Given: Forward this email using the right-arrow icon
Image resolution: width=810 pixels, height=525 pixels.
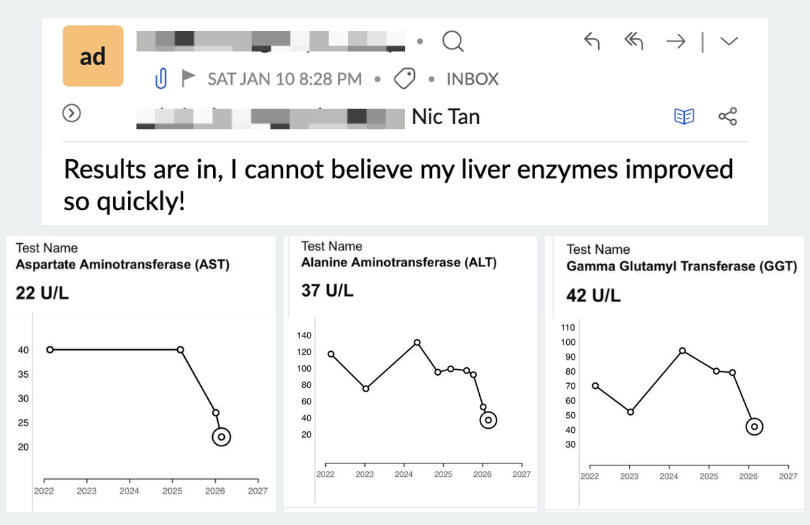Looking at the screenshot, I should [x=676, y=41].
